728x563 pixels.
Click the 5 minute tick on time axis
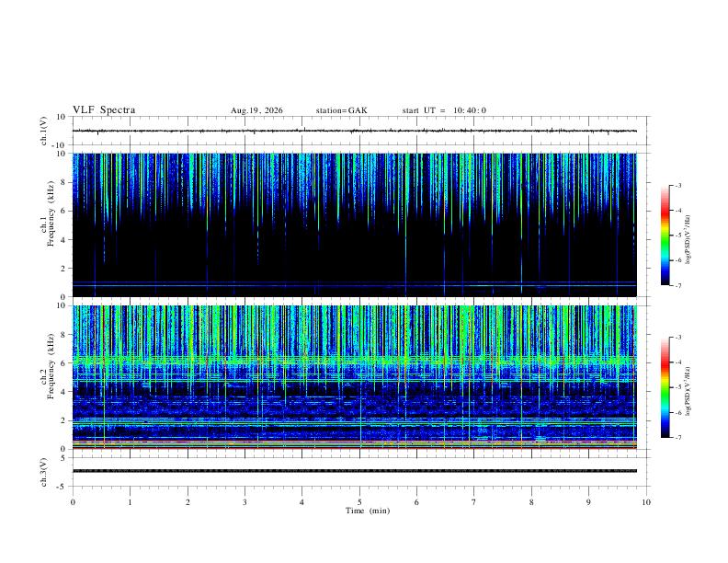click(x=359, y=502)
